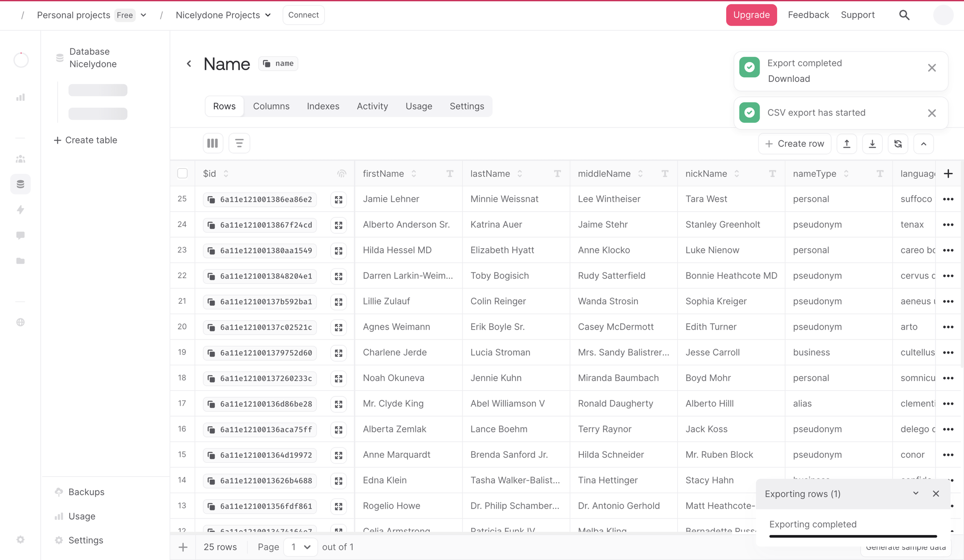Click the export download arrow icon

coord(872,144)
